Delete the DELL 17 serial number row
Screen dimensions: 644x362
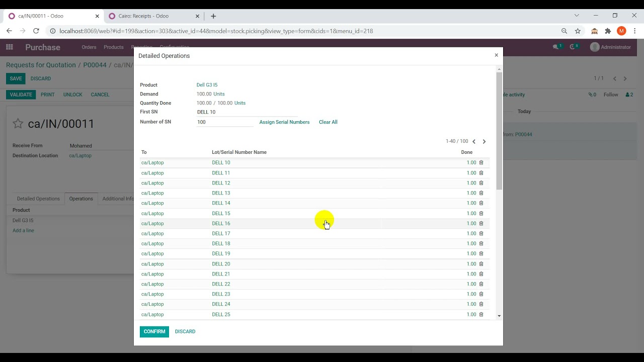[x=481, y=233]
